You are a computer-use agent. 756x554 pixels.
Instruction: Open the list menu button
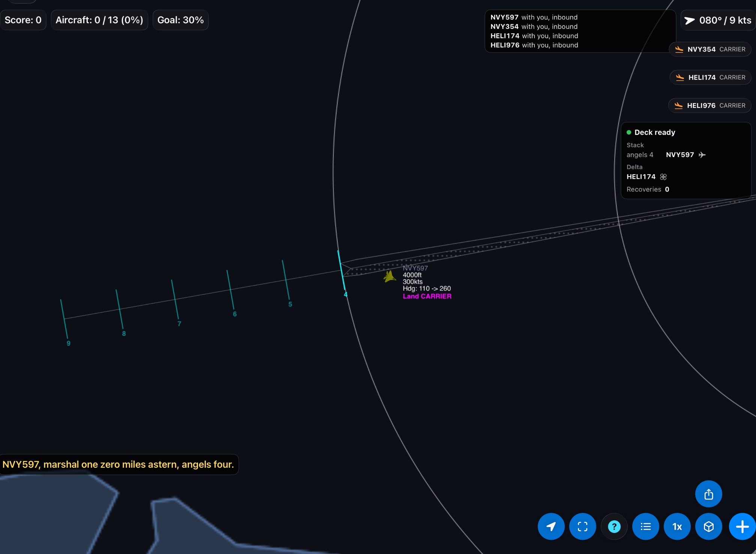[645, 526]
